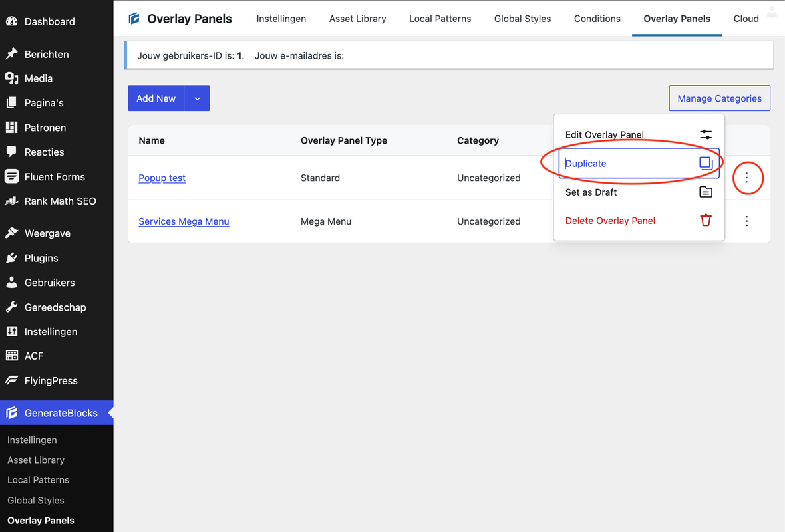Click the Gereedschap wrench icon

click(x=11, y=307)
